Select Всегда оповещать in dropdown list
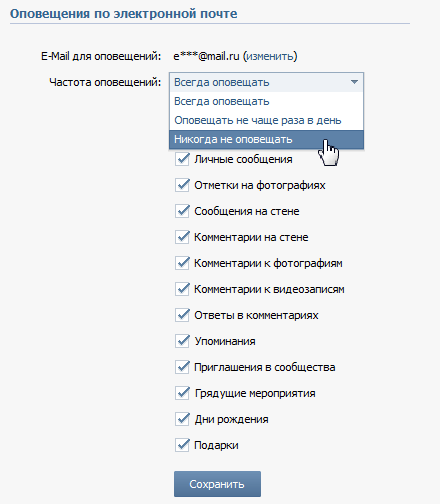Image resolution: width=440 pixels, height=504 pixels. (x=266, y=101)
